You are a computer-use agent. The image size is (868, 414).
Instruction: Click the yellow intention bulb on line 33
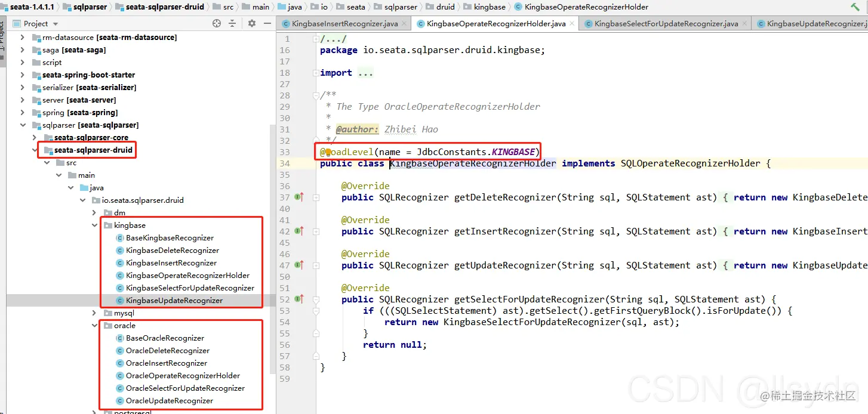[328, 152]
